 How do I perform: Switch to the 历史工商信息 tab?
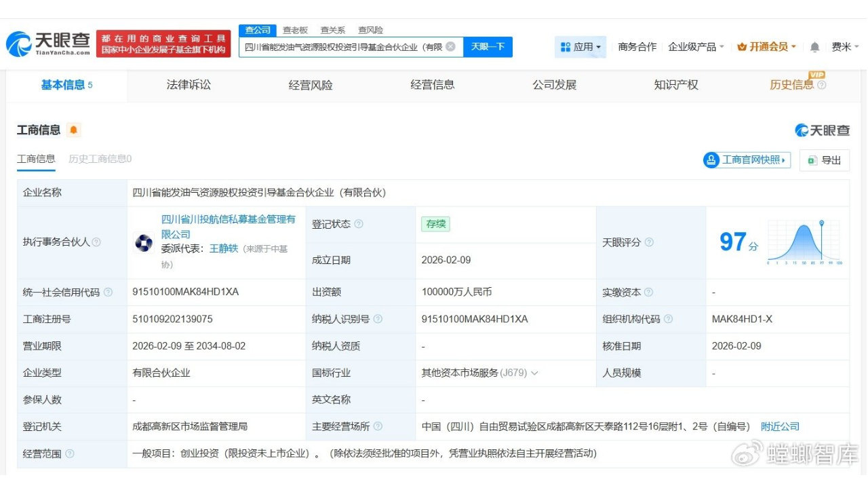point(99,159)
